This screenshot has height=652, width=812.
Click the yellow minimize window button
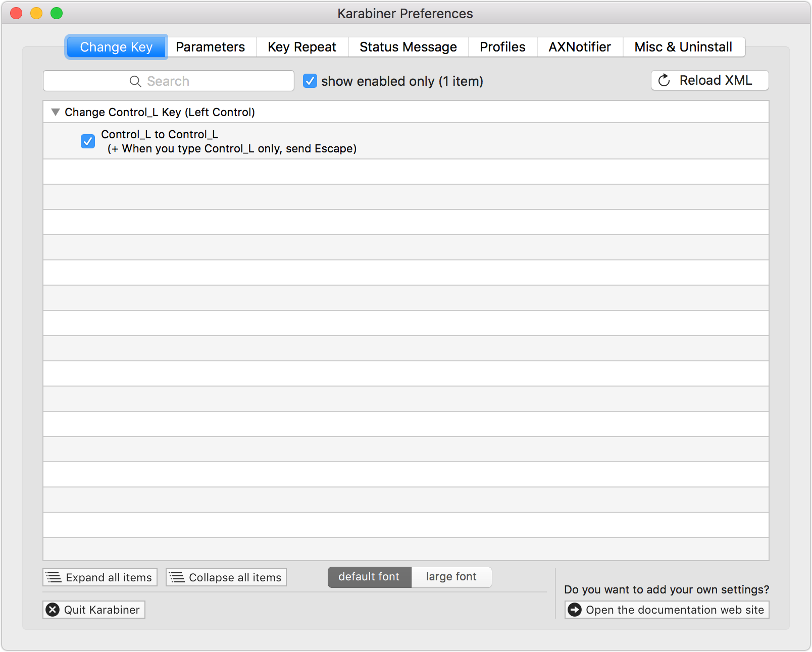pos(36,13)
